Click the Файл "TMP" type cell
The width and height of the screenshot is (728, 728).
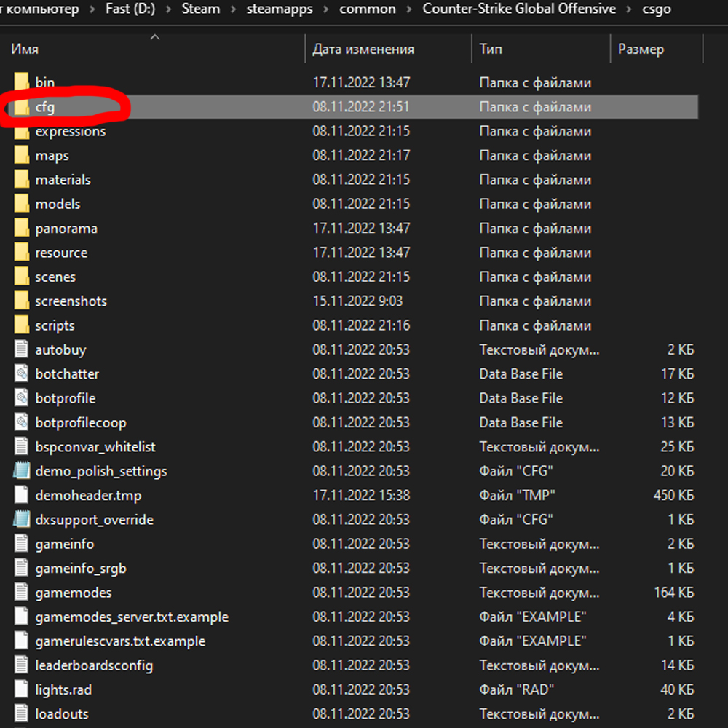[517, 495]
